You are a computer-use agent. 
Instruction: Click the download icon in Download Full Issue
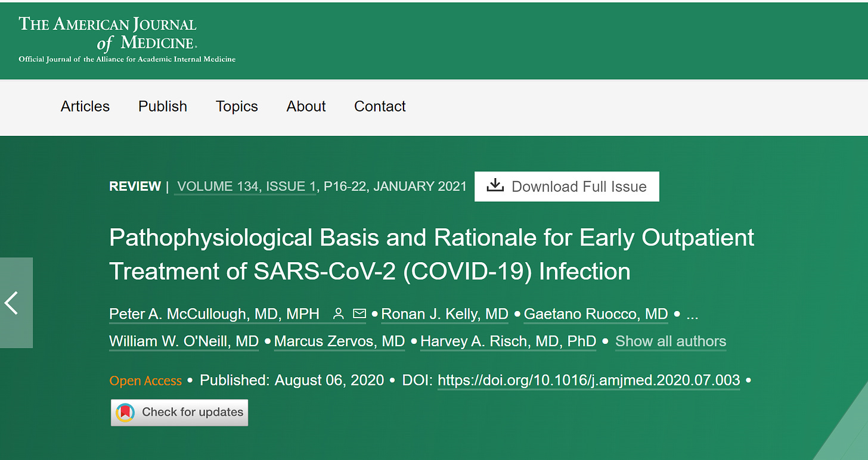point(495,186)
